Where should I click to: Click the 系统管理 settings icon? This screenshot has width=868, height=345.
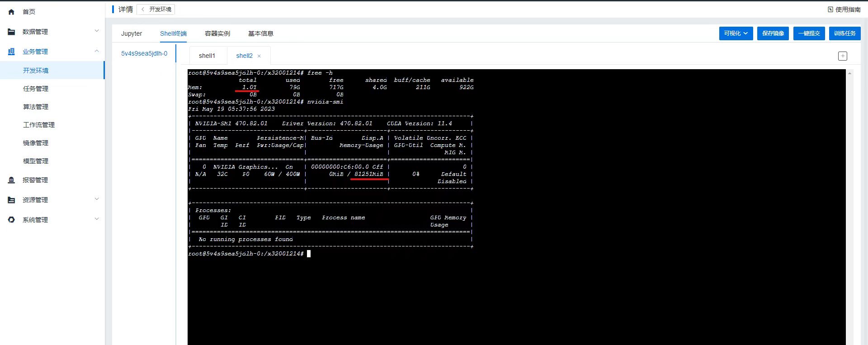11,220
